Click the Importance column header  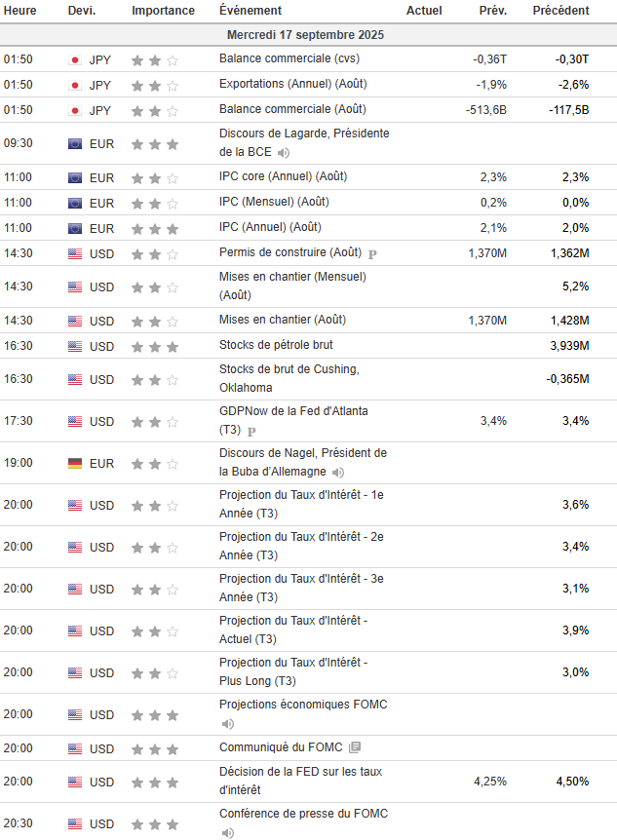point(163,10)
